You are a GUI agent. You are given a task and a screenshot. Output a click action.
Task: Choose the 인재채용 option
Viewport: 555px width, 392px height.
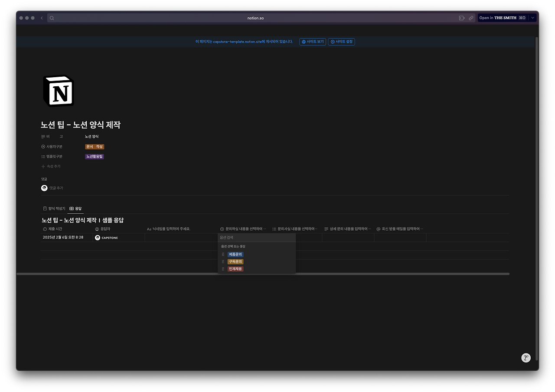(235, 269)
